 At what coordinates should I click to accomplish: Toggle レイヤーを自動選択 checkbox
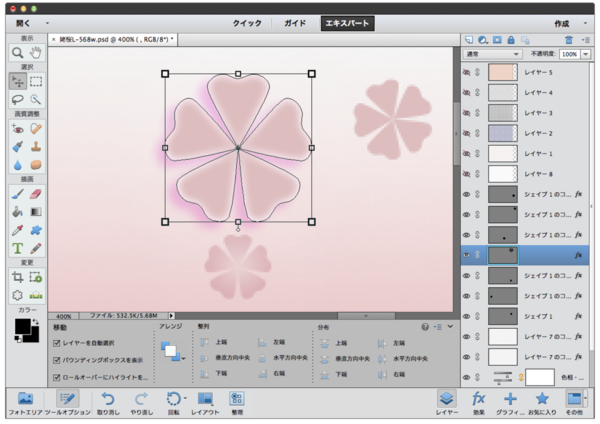[x=57, y=343]
